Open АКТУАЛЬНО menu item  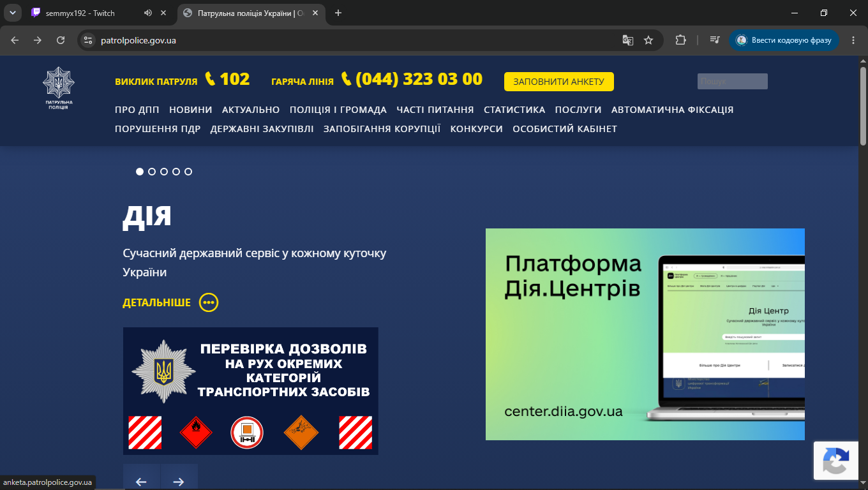[x=251, y=110]
